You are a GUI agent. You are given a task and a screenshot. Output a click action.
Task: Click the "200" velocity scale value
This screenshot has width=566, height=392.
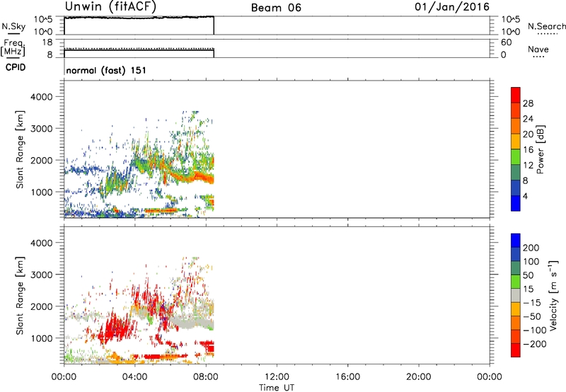tap(531, 248)
